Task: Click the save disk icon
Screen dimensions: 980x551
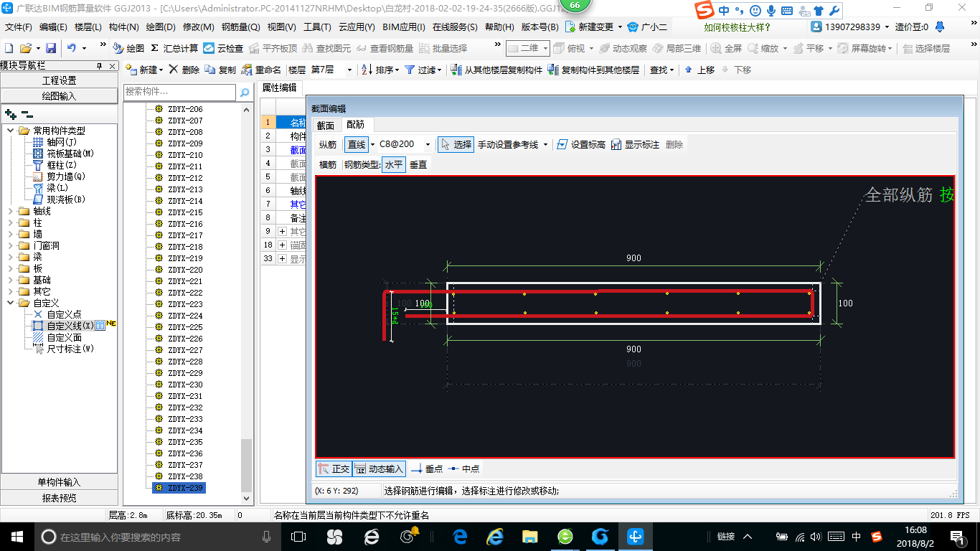Action: [51, 48]
